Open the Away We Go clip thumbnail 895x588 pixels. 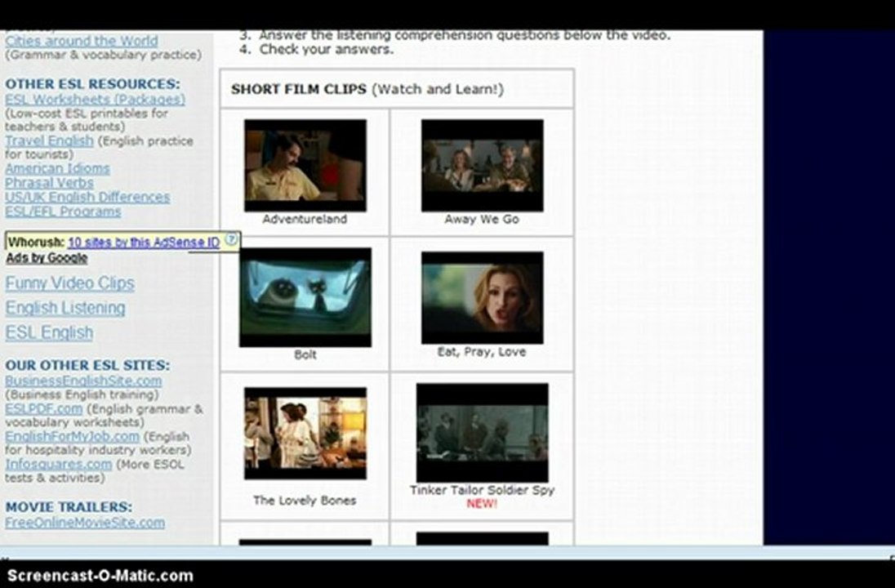[483, 166]
